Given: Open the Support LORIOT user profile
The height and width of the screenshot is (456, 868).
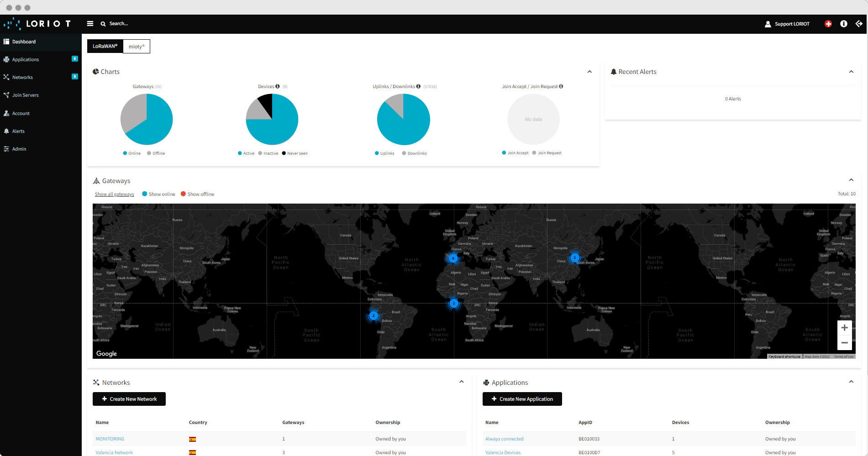Looking at the screenshot, I should pyautogui.click(x=787, y=24).
